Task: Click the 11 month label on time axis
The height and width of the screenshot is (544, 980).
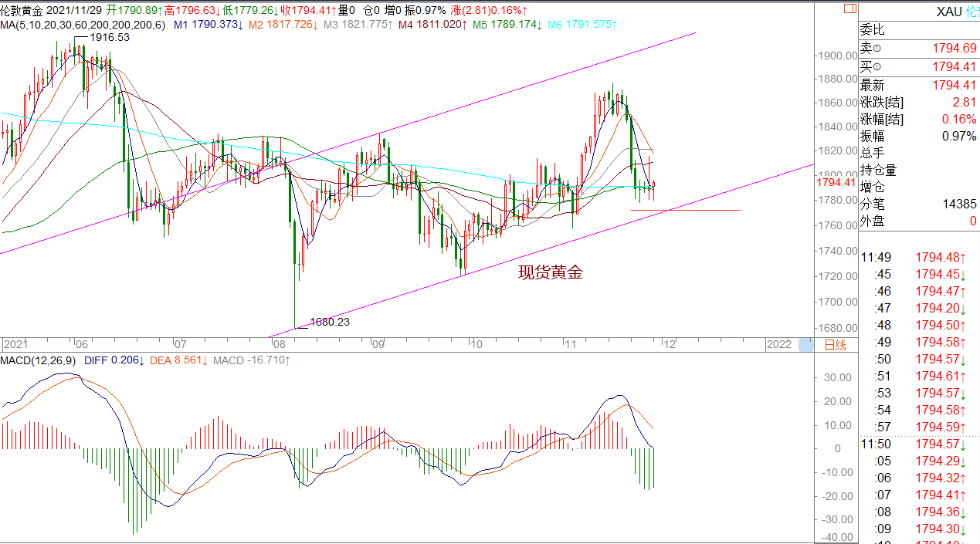Action: coord(570,344)
